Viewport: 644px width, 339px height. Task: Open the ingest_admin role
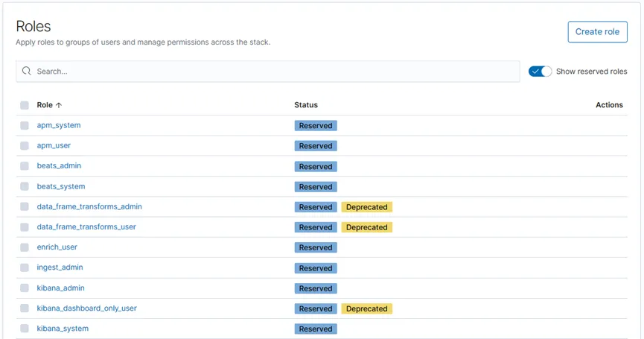pos(60,267)
